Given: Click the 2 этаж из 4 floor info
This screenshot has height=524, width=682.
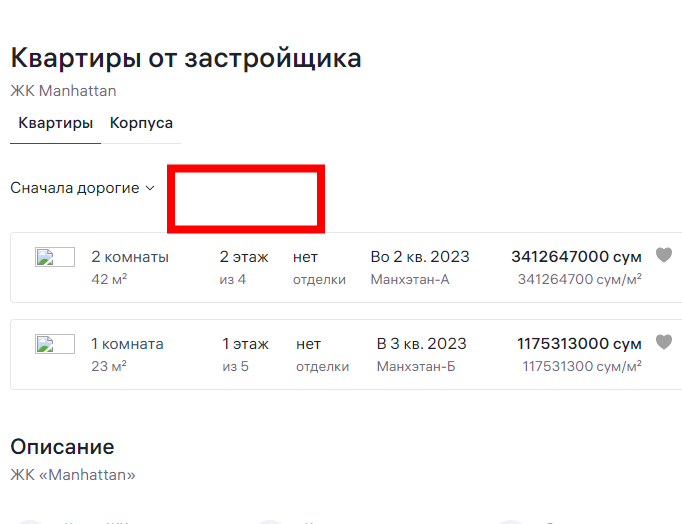Looking at the screenshot, I should pos(244,267).
